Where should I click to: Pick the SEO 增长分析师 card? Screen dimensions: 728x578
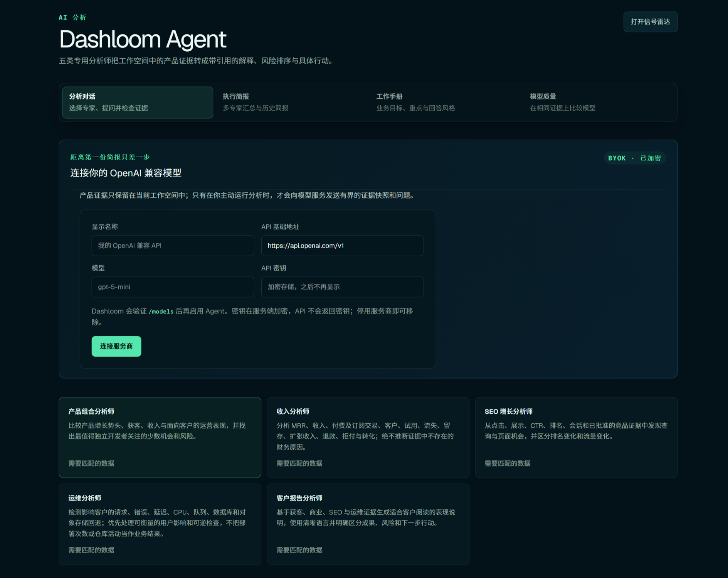(576, 437)
